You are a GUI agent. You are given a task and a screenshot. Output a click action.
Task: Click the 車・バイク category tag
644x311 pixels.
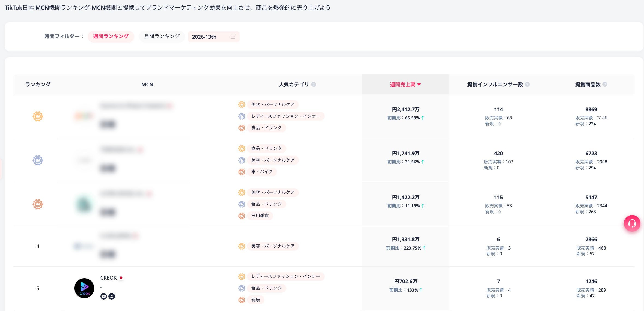(x=262, y=172)
